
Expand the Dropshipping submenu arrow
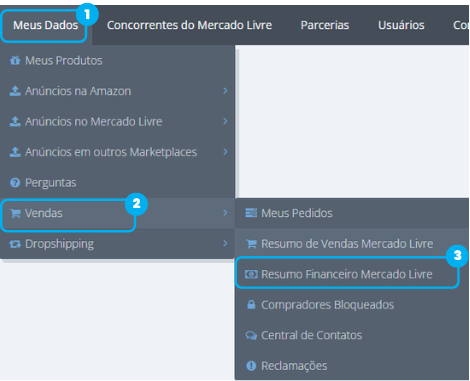[225, 243]
